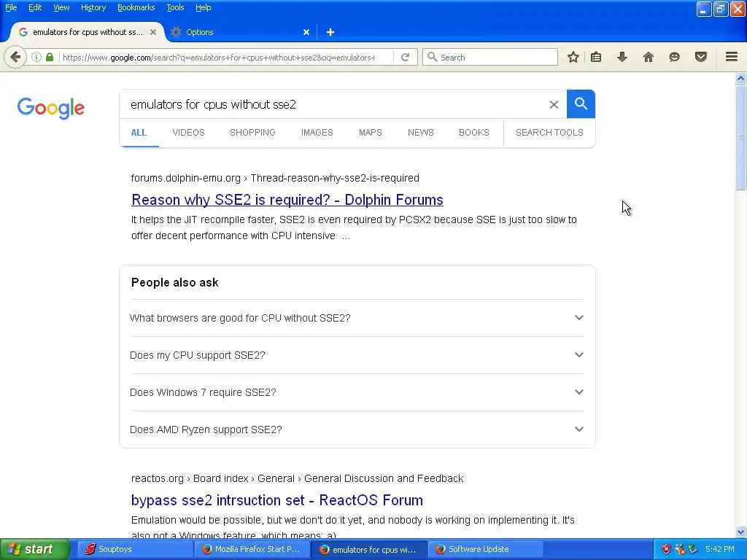747x560 pixels.
Task: Switch to Mozilla Firefox Start Page taskbar item
Action: pyautogui.click(x=252, y=549)
